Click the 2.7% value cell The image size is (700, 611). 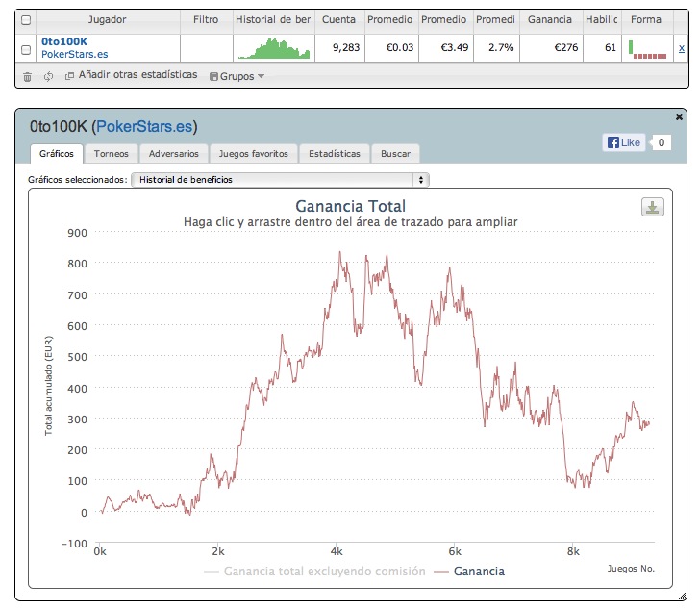tap(501, 47)
